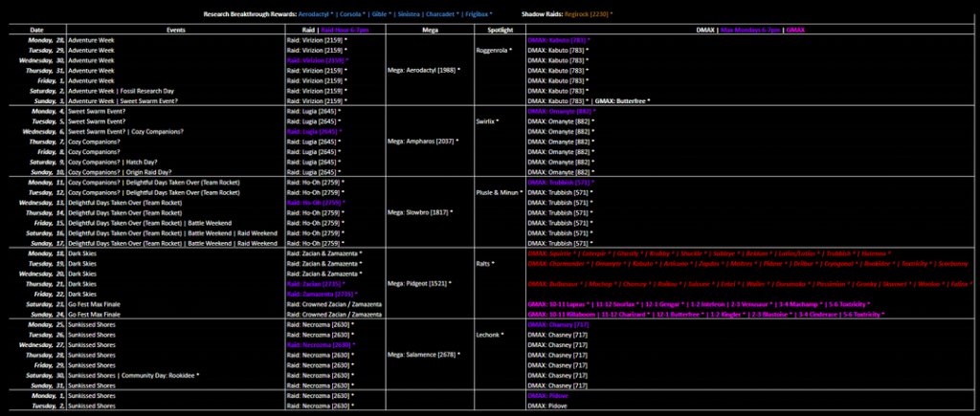The height and width of the screenshot is (416, 980).
Task: Click Friday 15 'Battle Weekend' event row
Action: [x=149, y=223]
